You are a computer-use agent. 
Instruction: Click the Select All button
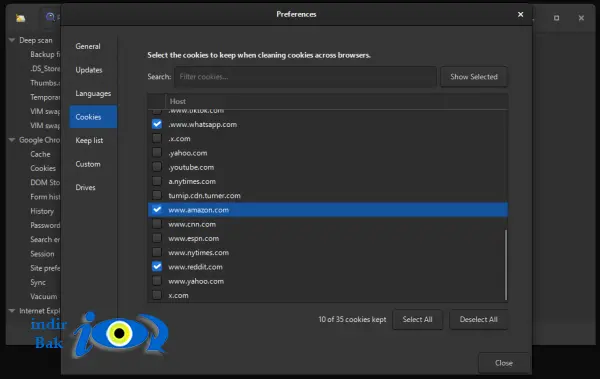(417, 320)
